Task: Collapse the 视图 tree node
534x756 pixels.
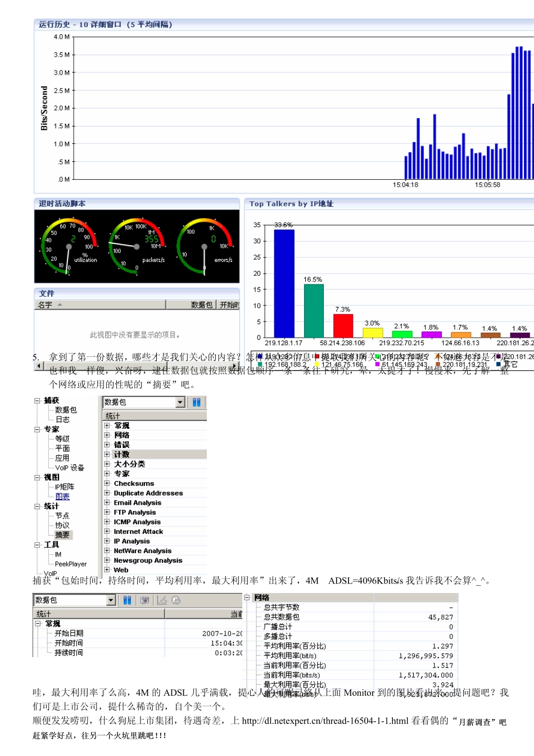Action: coord(37,477)
